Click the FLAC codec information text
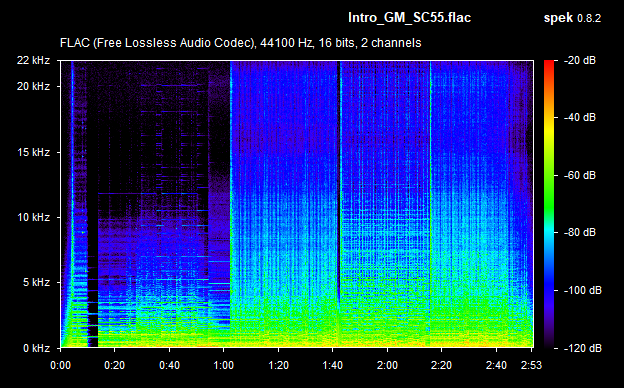This screenshot has width=624, height=388. coord(240,43)
